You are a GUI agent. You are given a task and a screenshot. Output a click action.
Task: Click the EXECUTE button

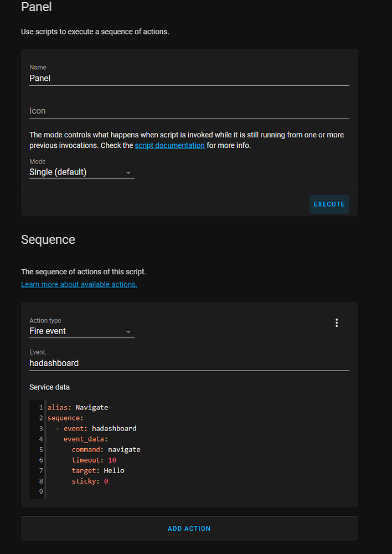click(329, 204)
